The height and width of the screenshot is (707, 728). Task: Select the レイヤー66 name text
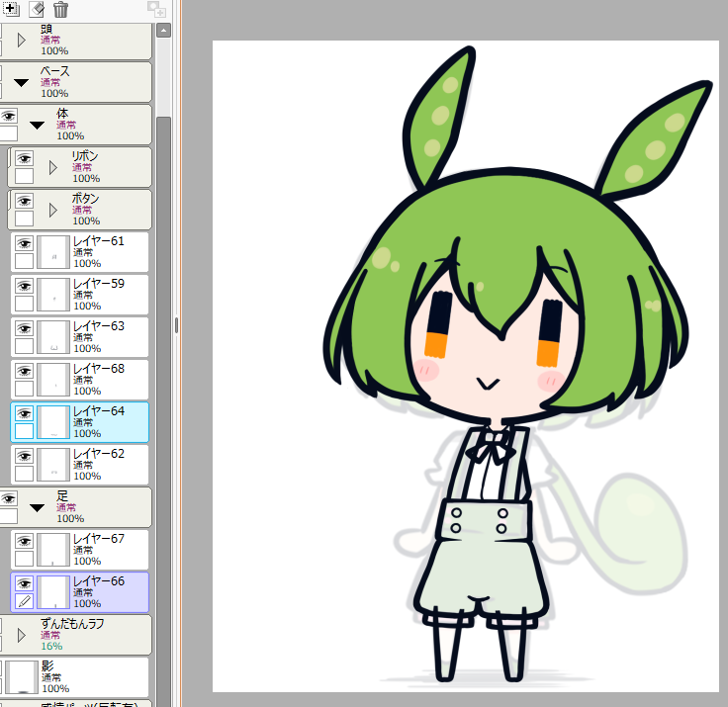point(99,581)
